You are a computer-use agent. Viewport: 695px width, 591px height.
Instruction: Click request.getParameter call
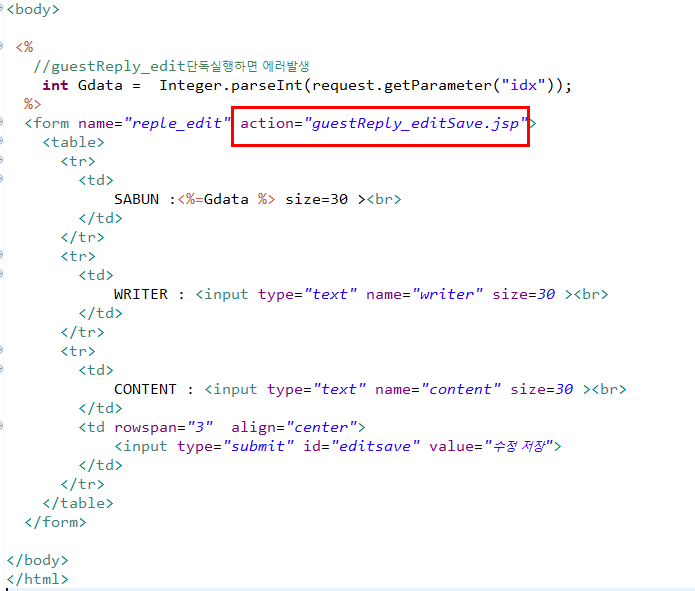pos(402,85)
